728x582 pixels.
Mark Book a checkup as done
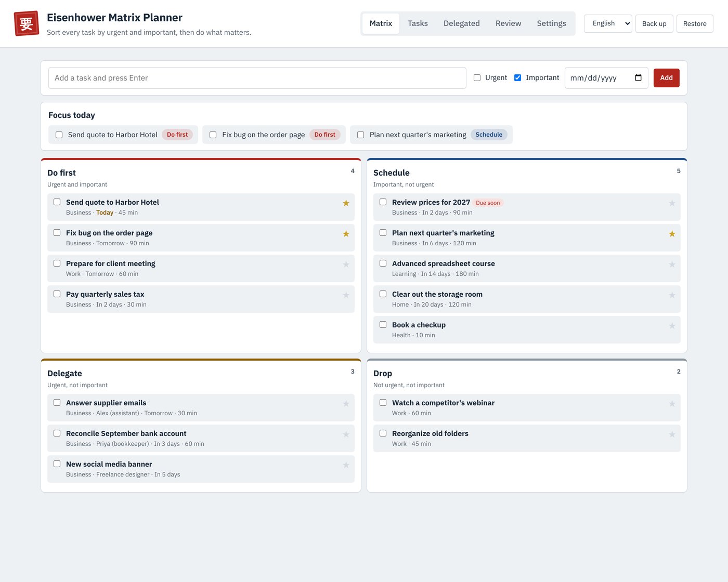coord(383,325)
